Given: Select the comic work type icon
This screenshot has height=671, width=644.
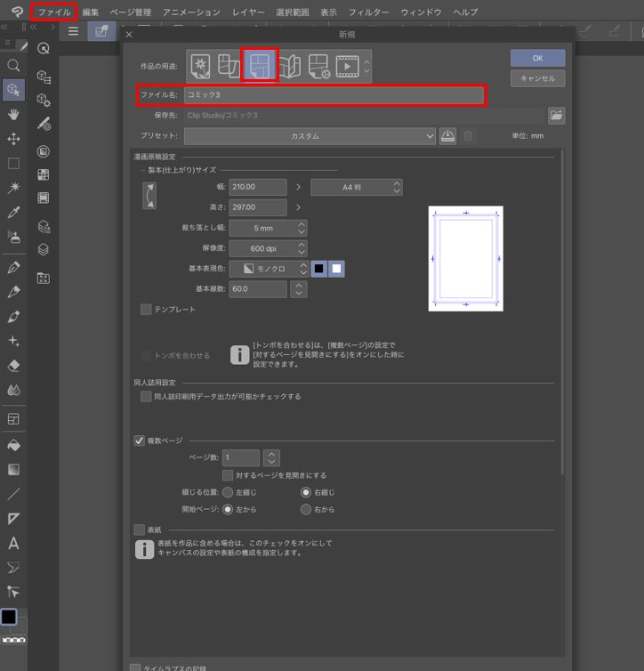Looking at the screenshot, I should click(x=261, y=66).
